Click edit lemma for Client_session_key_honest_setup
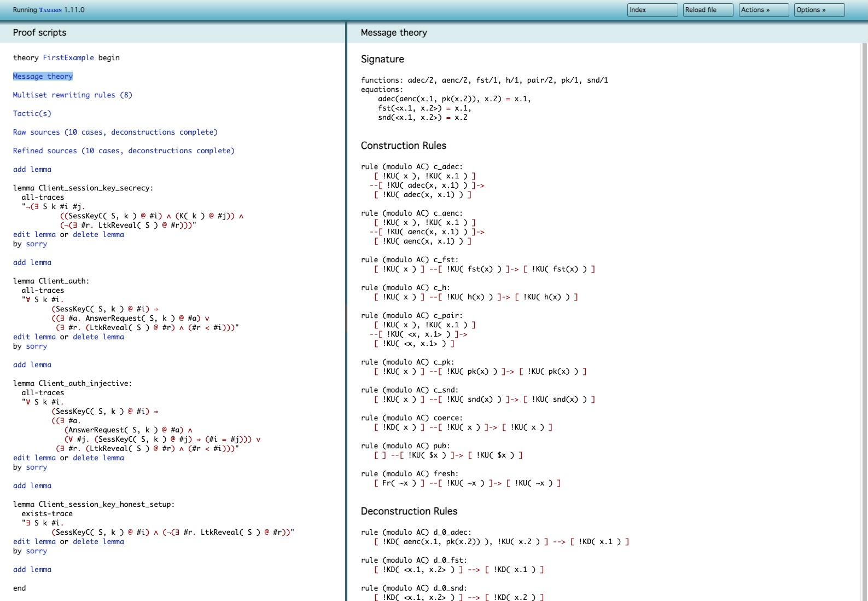This screenshot has height=601, width=868. [x=34, y=541]
